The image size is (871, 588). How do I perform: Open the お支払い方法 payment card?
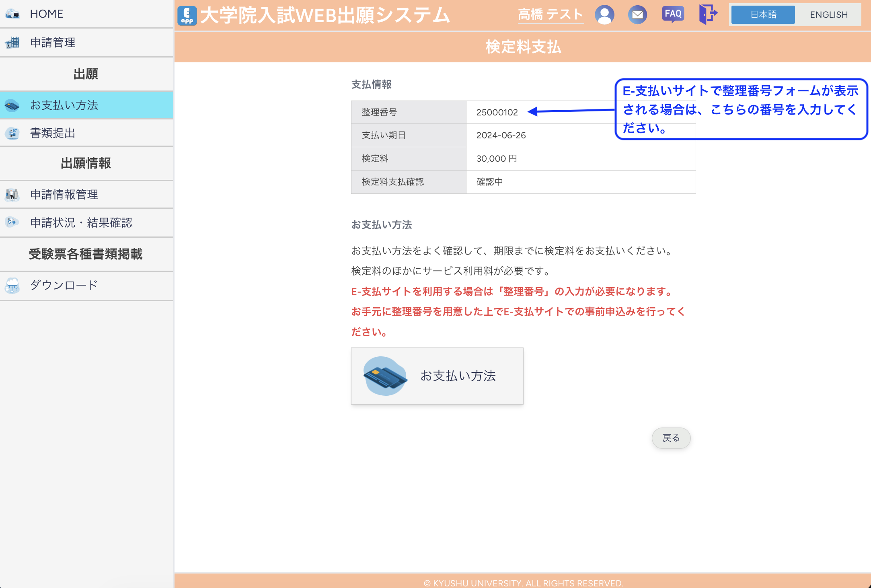[437, 376]
